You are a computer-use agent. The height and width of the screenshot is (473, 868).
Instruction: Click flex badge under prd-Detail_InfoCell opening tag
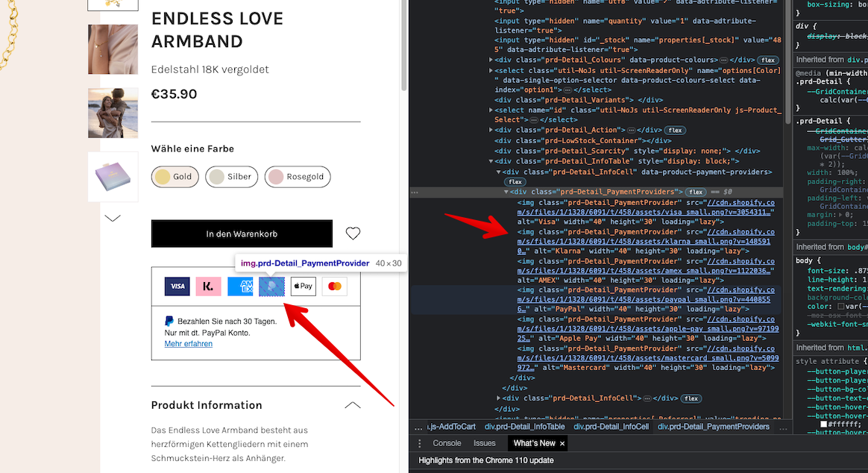515,182
